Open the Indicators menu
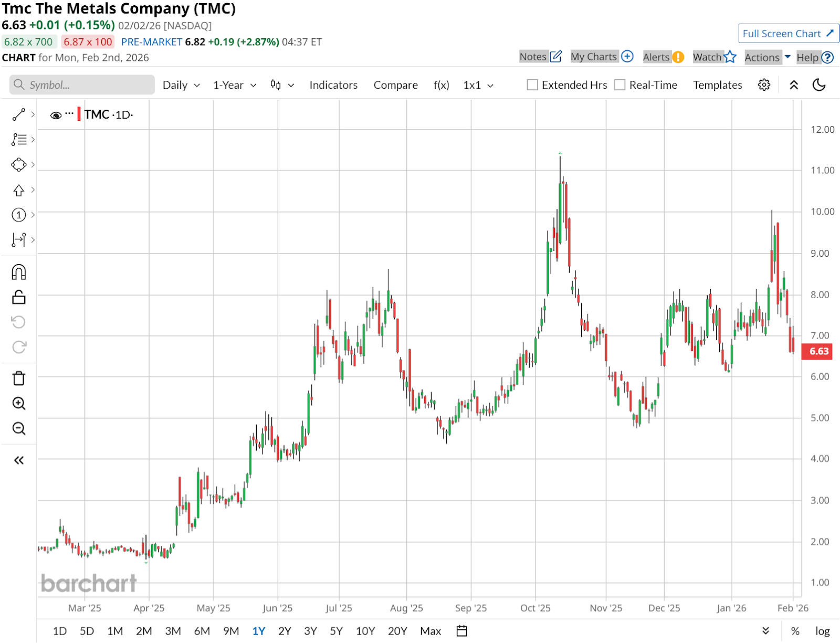 point(333,85)
